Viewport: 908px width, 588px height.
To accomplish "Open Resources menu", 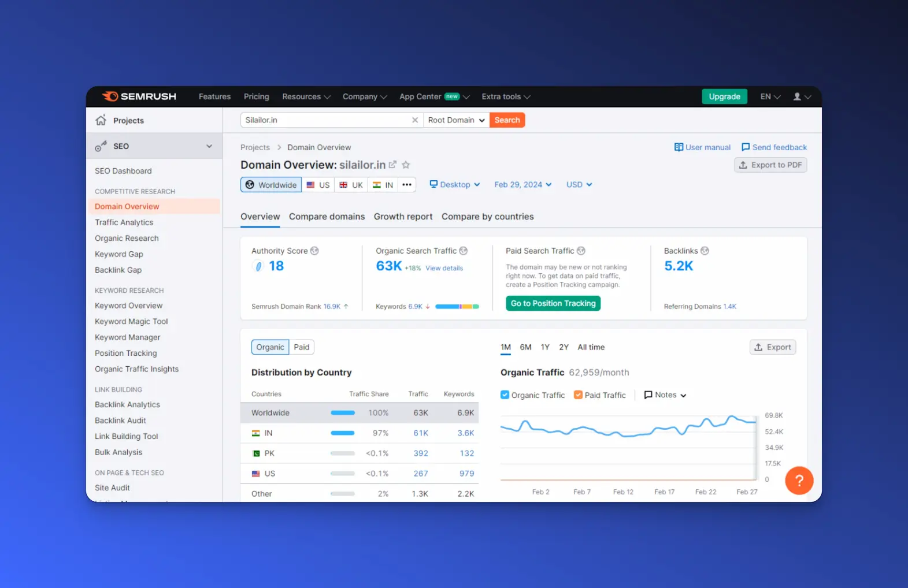I will coord(306,96).
